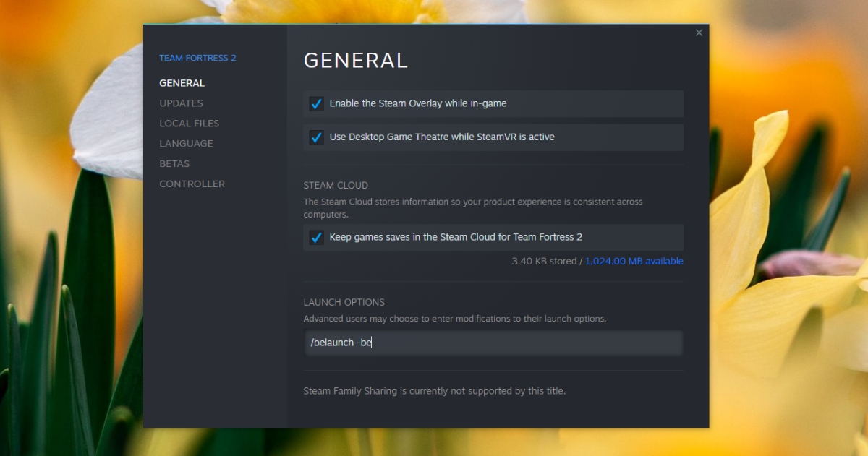Click the STEAM CLOUD section heading

pos(336,186)
